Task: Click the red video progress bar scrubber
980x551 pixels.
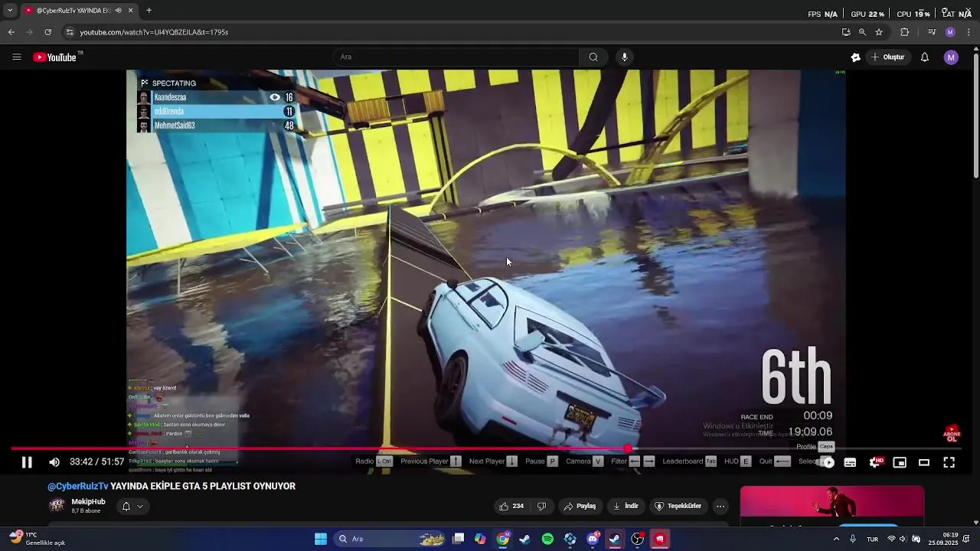Action: [628, 449]
